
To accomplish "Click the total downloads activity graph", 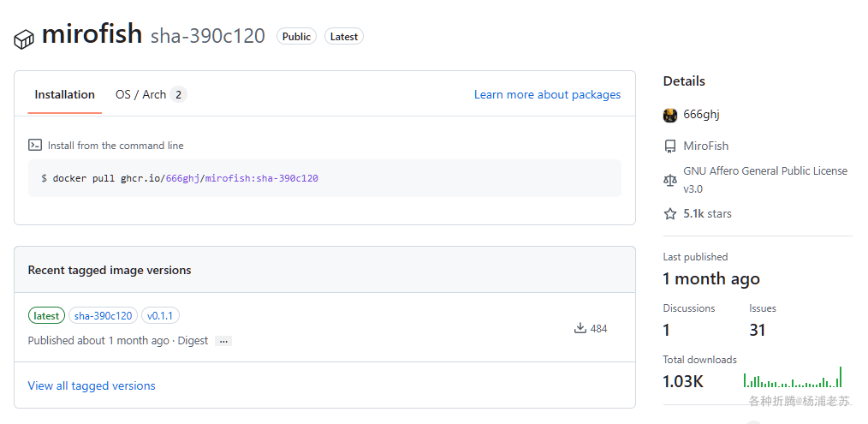I will 793,378.
